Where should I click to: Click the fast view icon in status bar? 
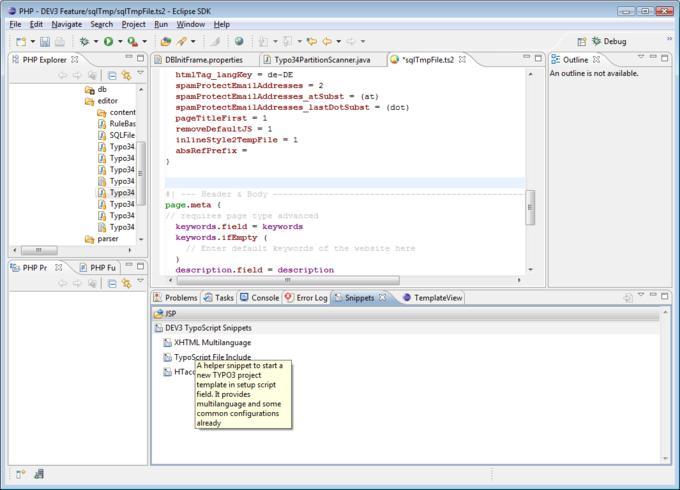21,474
